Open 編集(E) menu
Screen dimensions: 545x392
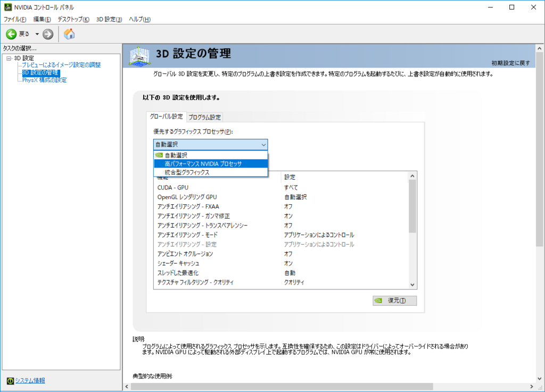42,20
